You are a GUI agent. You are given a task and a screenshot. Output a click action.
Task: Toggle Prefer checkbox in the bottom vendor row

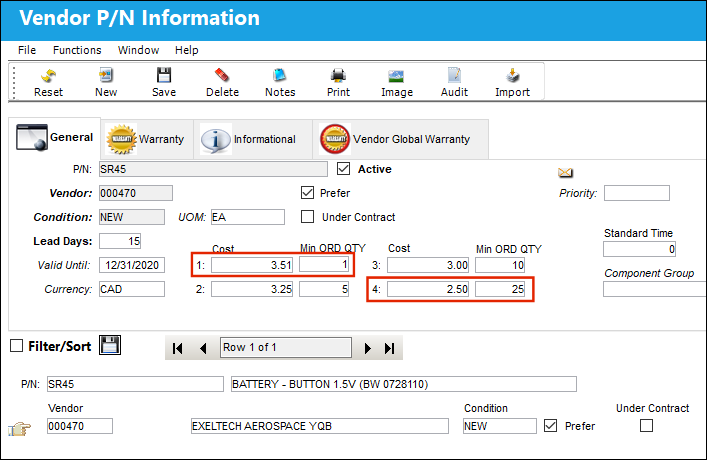[x=551, y=425]
